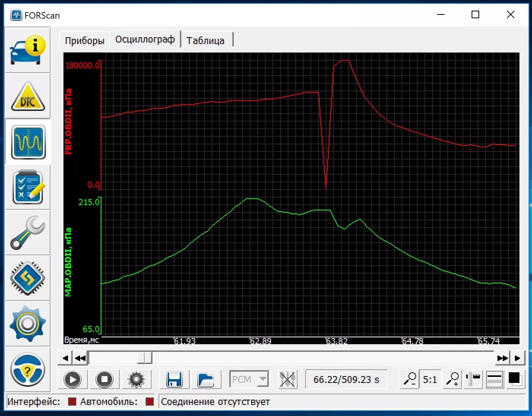Switch to the Приборы tab

pos(85,40)
